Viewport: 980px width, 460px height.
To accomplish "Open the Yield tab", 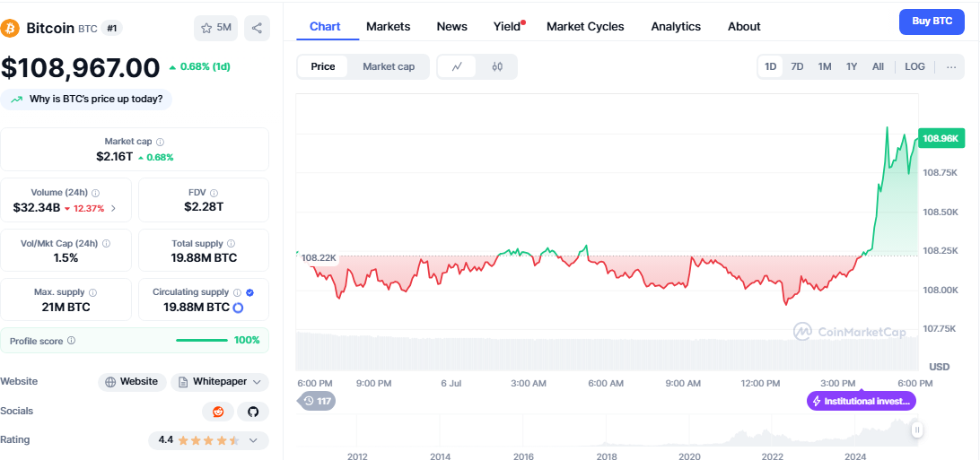I will (508, 26).
